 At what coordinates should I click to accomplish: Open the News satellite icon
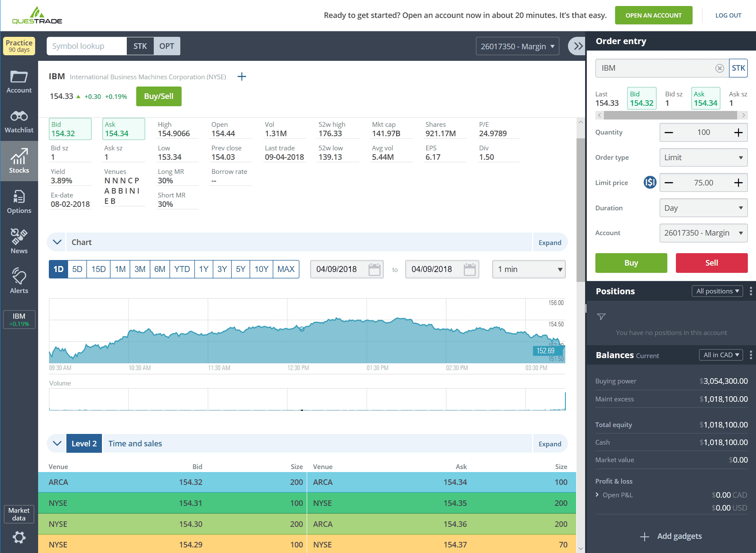click(x=19, y=236)
